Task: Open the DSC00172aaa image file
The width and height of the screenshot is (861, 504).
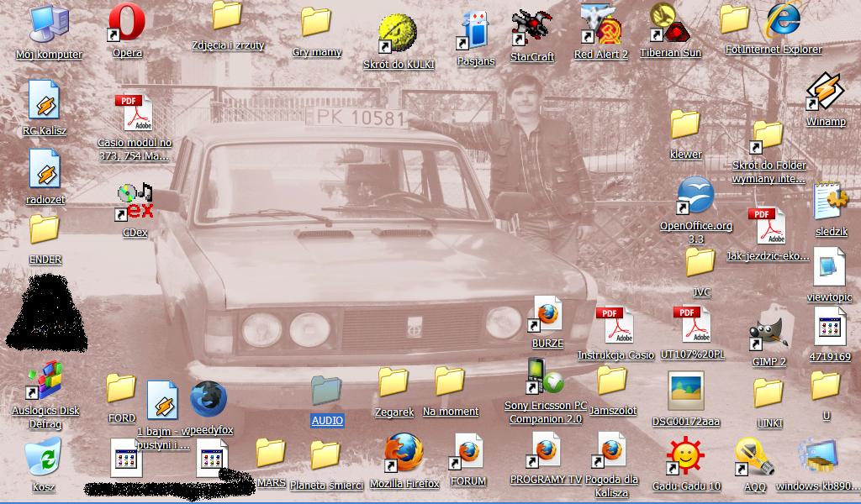Action: tap(685, 391)
